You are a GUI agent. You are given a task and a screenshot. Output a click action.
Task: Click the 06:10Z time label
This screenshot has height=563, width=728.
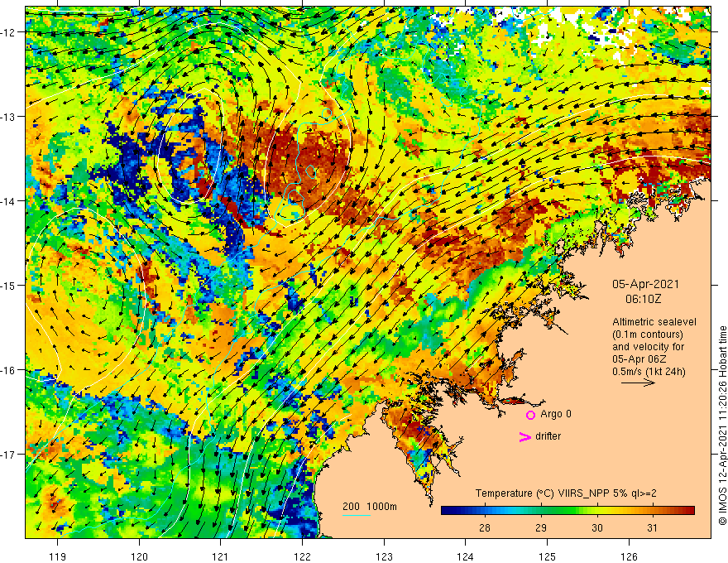[x=643, y=299]
